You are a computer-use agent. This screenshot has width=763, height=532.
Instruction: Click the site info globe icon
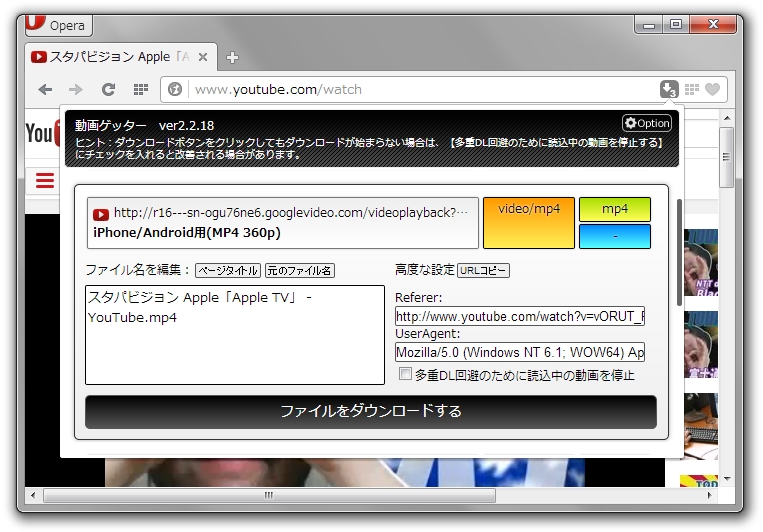(x=175, y=90)
